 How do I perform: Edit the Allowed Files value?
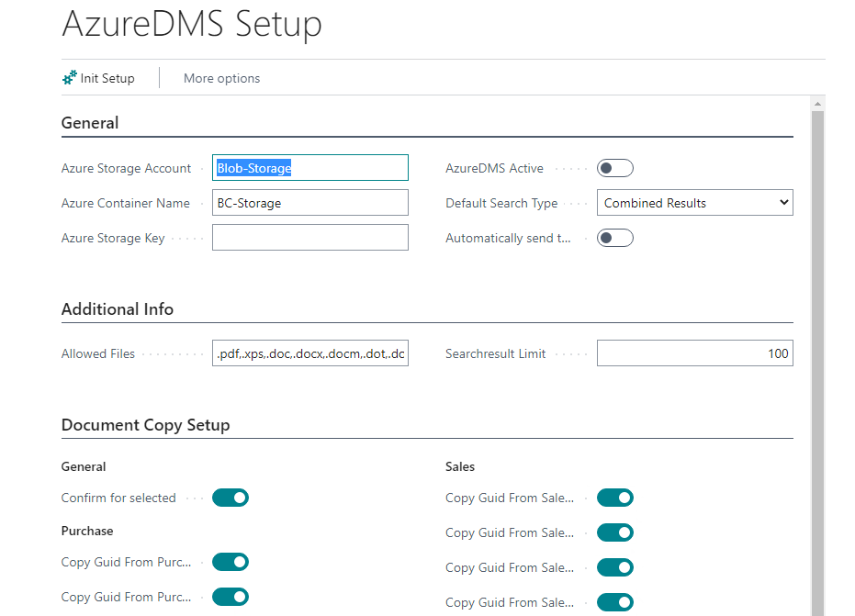[x=309, y=353]
